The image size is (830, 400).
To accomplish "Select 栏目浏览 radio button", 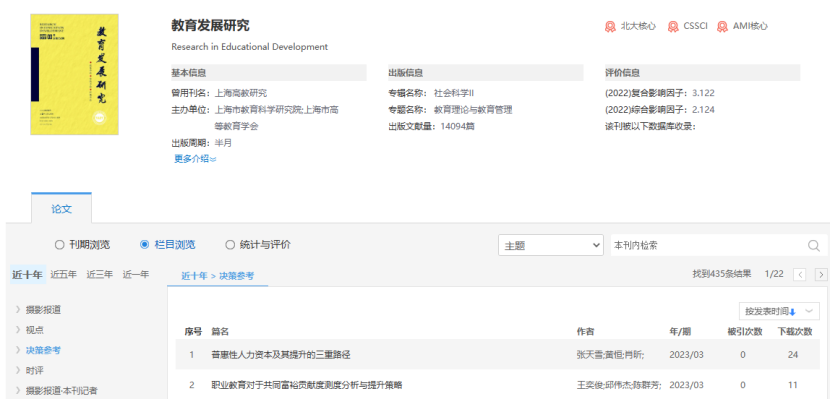I will [145, 245].
